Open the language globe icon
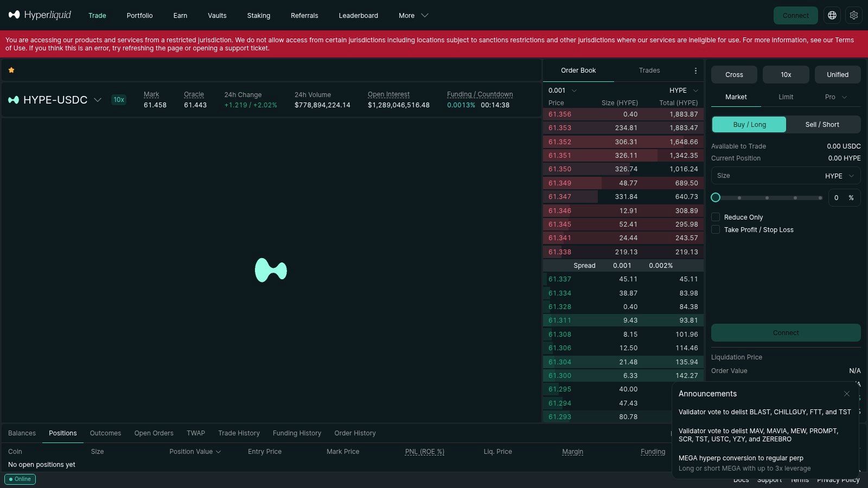Viewport: 868px width, 488px height. click(x=832, y=15)
